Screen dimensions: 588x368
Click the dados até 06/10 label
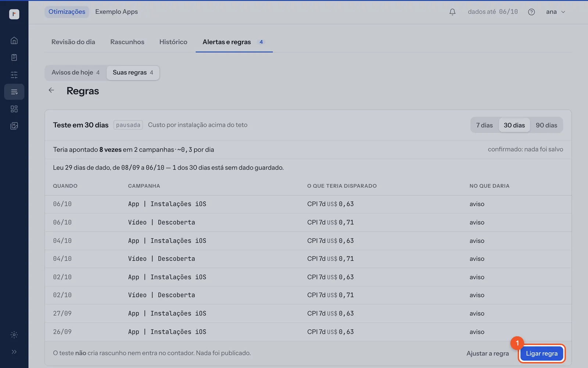(493, 12)
